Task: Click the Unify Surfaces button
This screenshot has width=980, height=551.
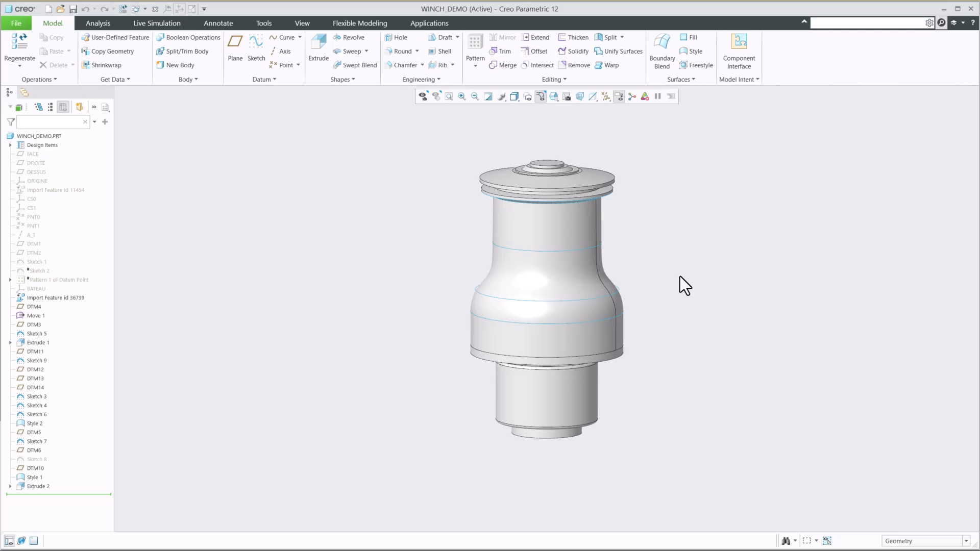Action: [619, 51]
